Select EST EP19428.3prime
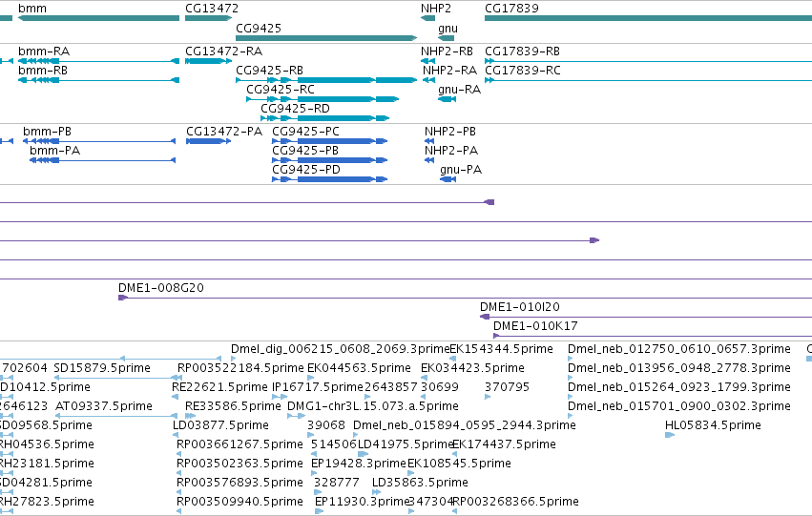 tap(359, 464)
